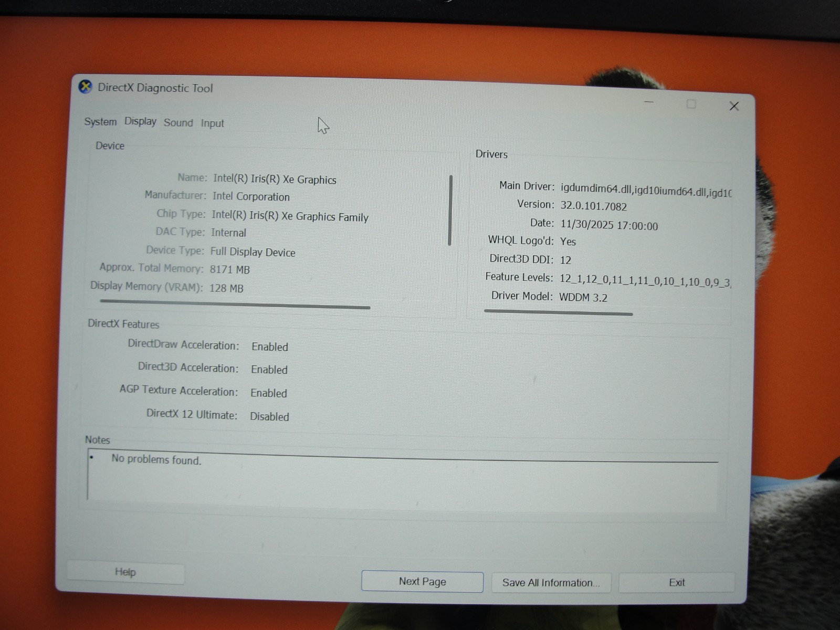Click the 'Full Display Device' value
This screenshot has width=840, height=630.
253,252
